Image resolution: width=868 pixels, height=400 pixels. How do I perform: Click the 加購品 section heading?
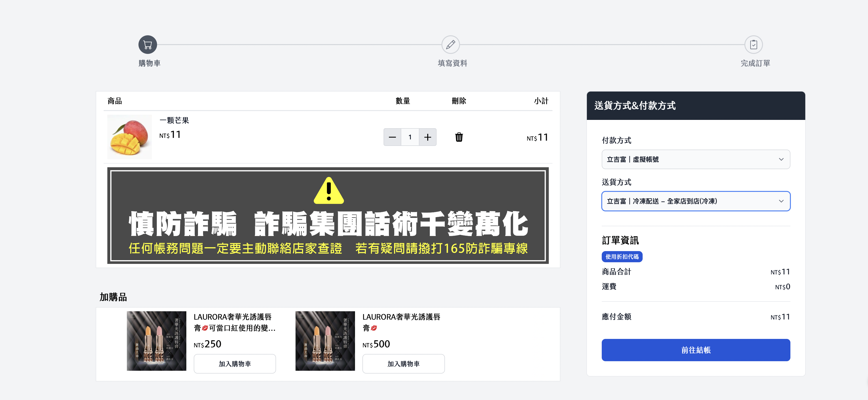point(113,297)
